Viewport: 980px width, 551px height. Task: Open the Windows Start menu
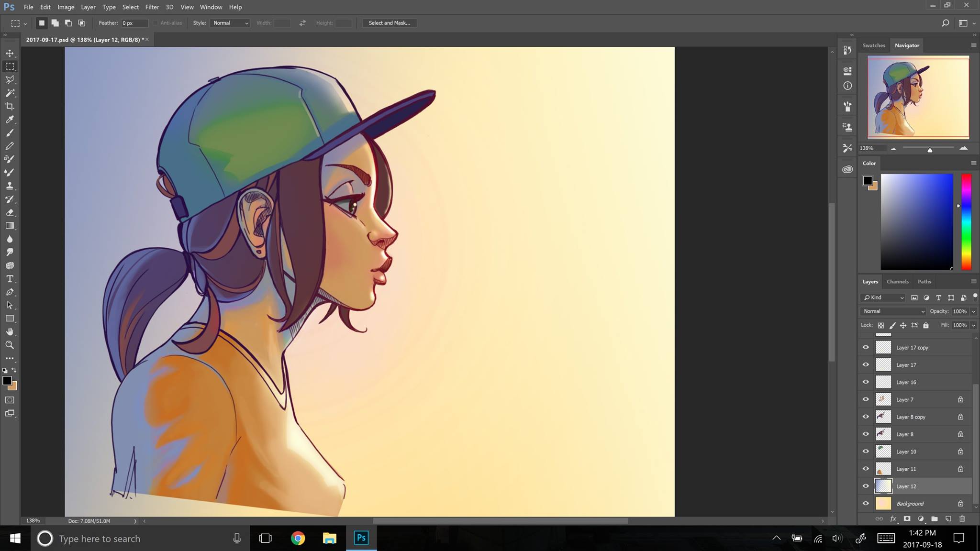coord(15,539)
